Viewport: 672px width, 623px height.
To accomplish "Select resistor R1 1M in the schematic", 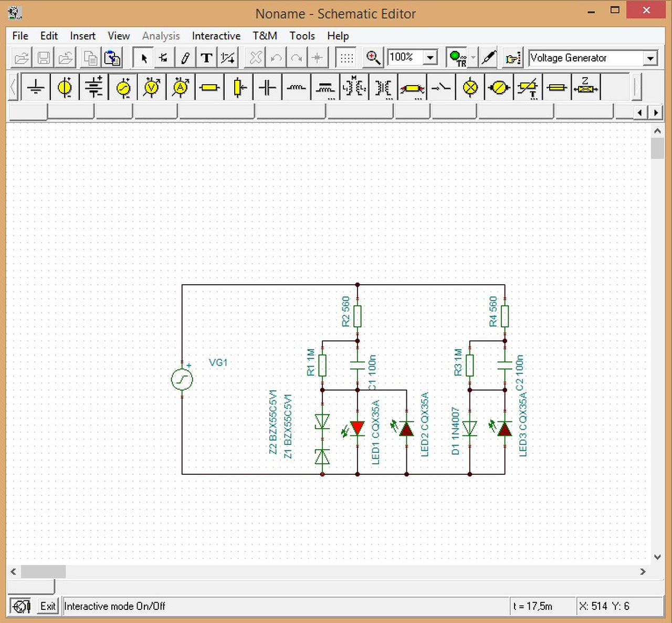I will [x=322, y=366].
